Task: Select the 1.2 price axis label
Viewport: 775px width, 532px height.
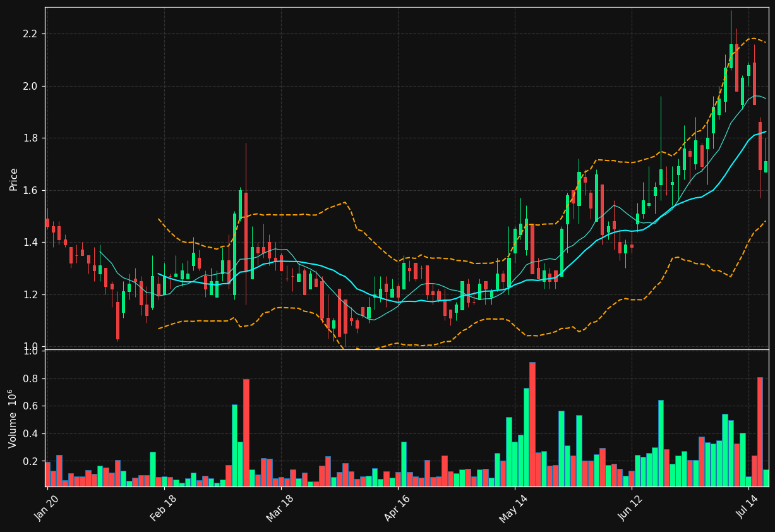Action: click(x=32, y=294)
